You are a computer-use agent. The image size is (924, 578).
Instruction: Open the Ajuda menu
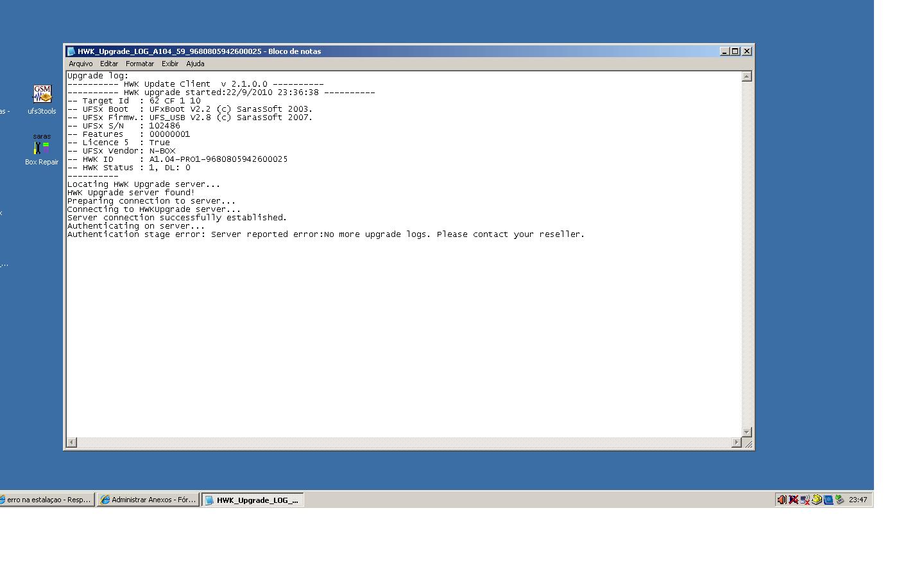pyautogui.click(x=195, y=64)
